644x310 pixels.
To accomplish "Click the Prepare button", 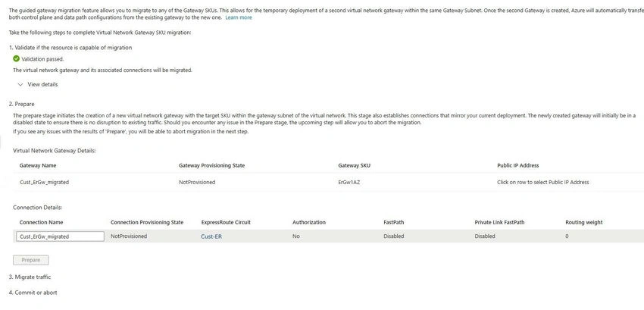I will (31, 260).
